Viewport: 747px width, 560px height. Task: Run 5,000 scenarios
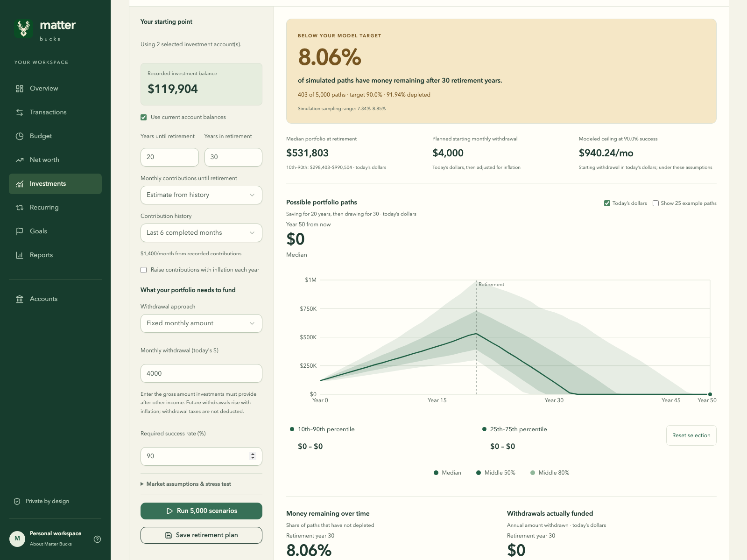[x=201, y=511]
